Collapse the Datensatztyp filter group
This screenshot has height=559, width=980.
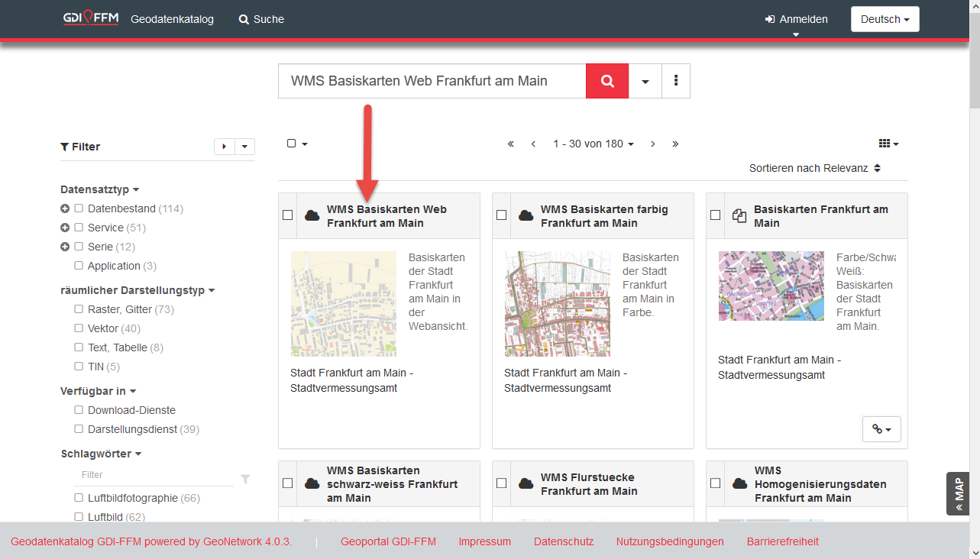tap(100, 189)
